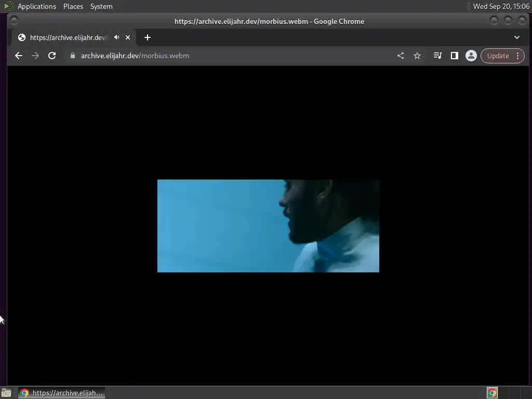Open a new tab
The image size is (532, 399).
[x=147, y=37]
